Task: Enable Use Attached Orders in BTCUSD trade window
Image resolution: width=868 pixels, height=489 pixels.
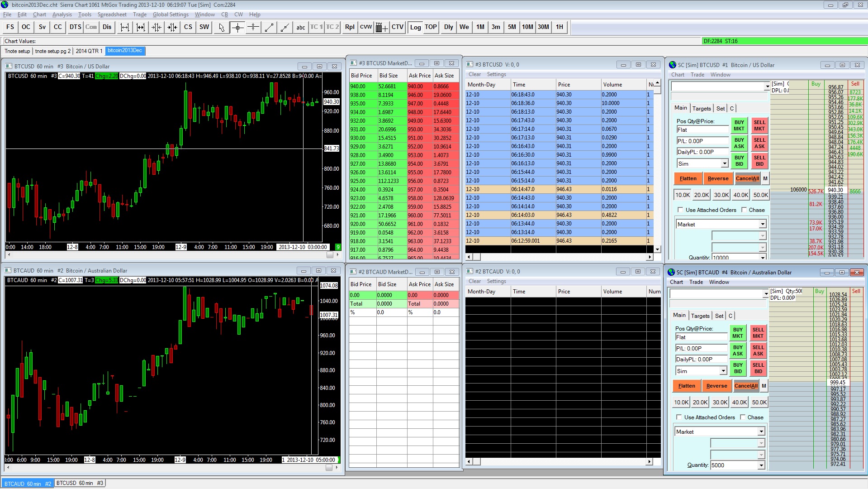Action: point(680,210)
